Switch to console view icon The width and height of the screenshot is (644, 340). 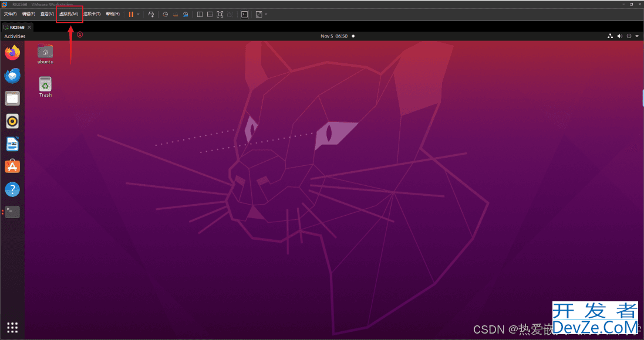coord(244,14)
